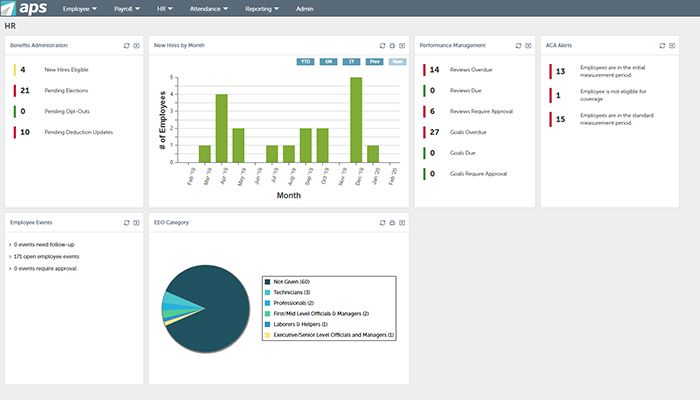700x400 pixels.
Task: Remove the Benefits Administration widget
Action: (x=137, y=45)
